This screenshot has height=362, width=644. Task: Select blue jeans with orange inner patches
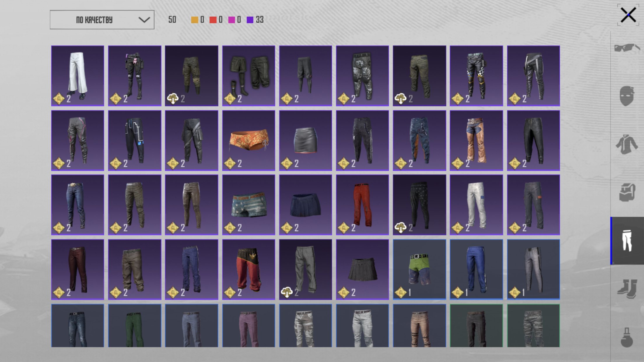click(419, 140)
